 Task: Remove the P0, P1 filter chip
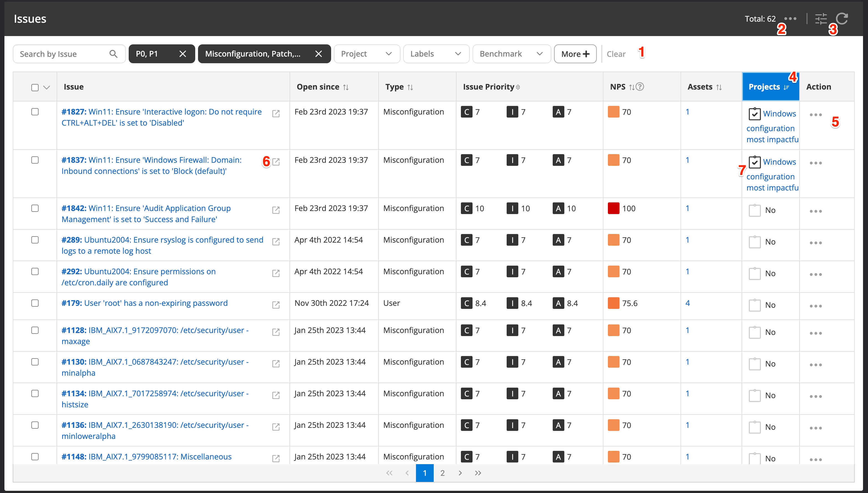182,54
